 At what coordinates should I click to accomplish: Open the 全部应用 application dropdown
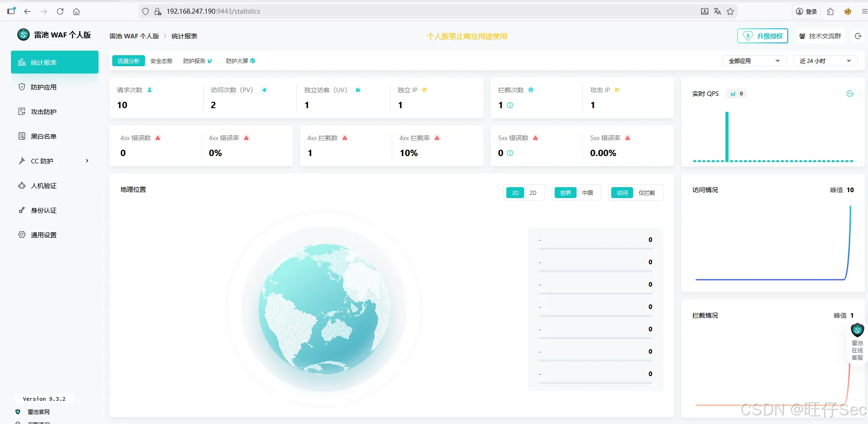click(x=754, y=61)
